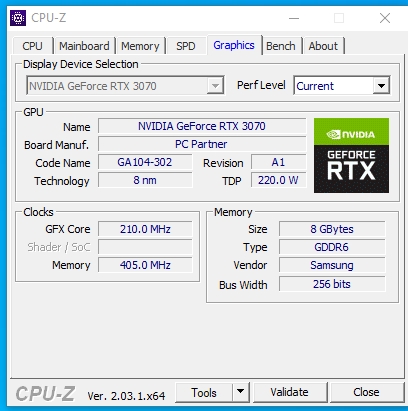Click the Close button at bottom
The image size is (408, 411).
click(366, 392)
